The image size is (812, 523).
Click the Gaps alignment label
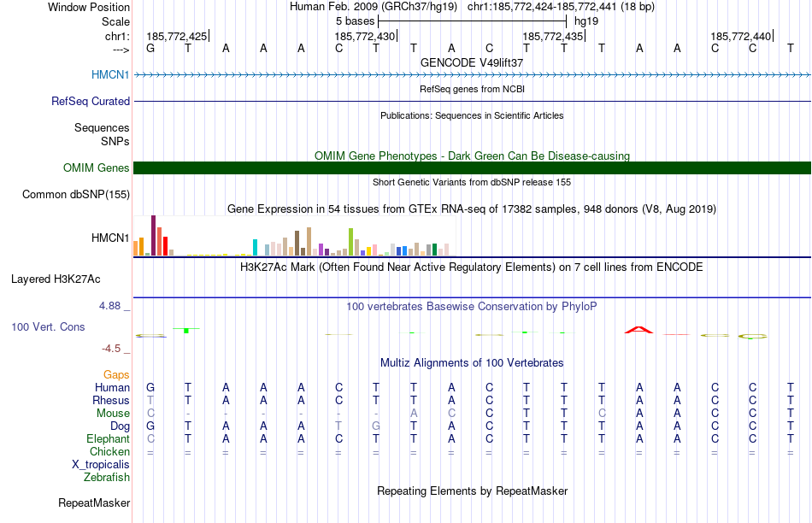tap(116, 374)
